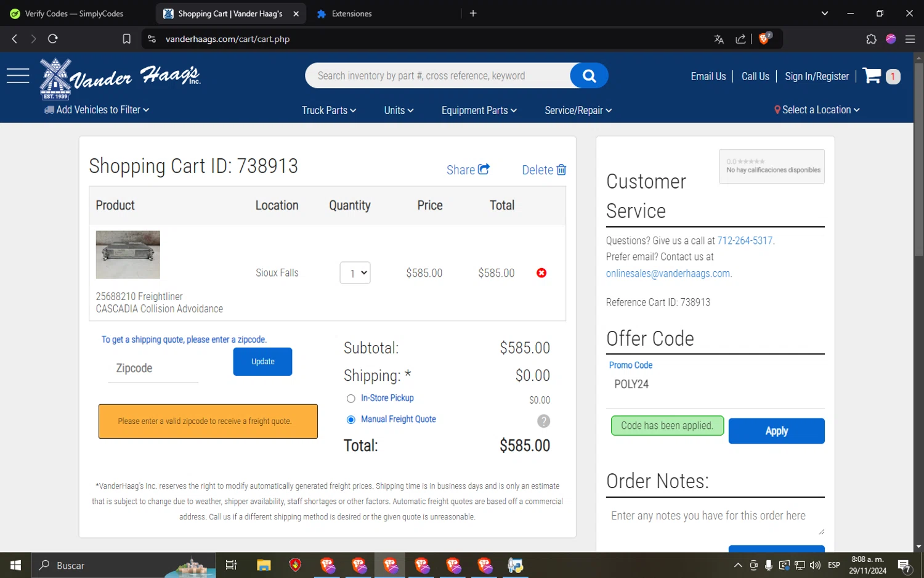924x578 pixels.
Task: Close the Shopping Cart tab
Action: (x=296, y=14)
